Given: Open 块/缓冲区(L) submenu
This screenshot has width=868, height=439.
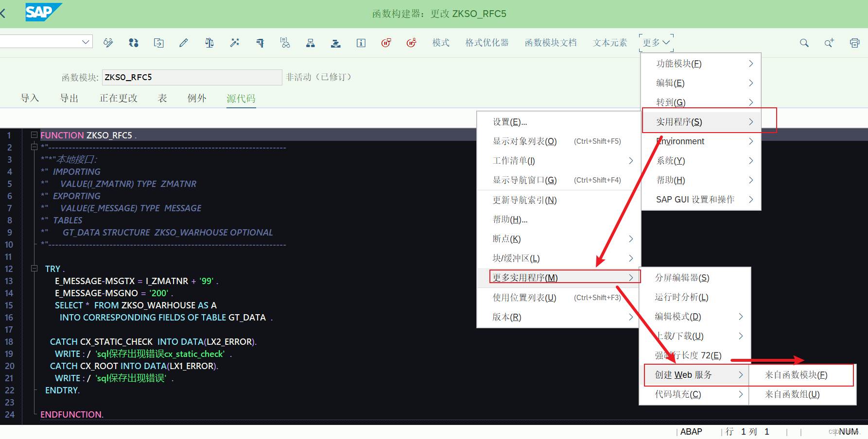Looking at the screenshot, I should [x=558, y=258].
